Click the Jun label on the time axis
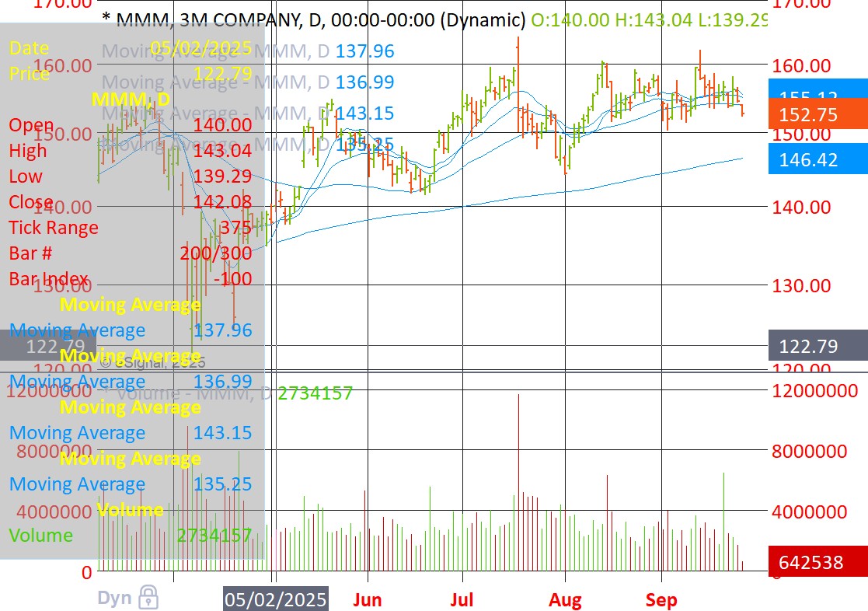Viewport: 868px width, 611px height. tap(367, 600)
